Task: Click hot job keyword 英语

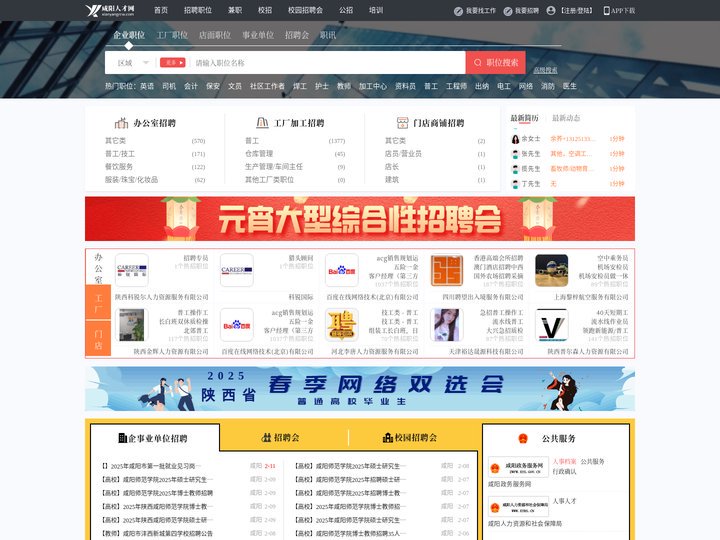Action: coord(147,86)
